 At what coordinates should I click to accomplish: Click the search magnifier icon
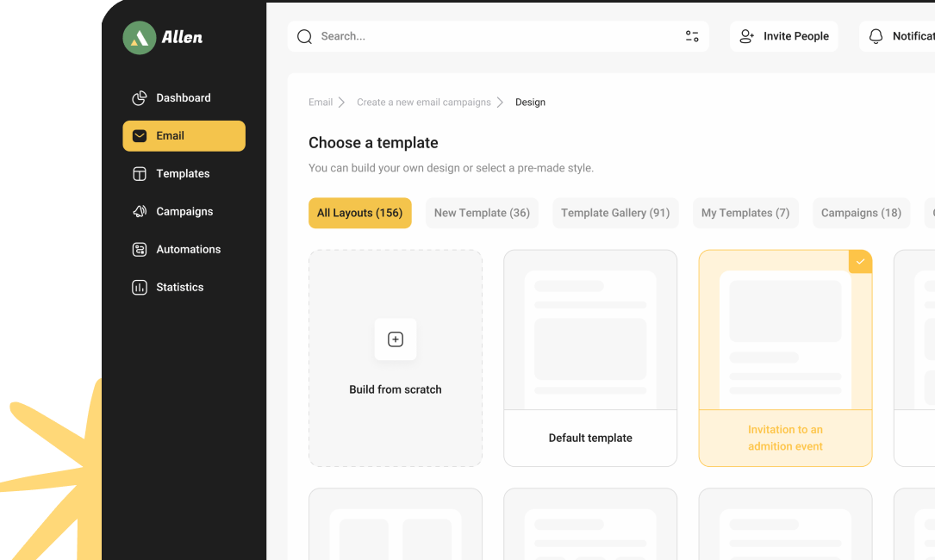pyautogui.click(x=304, y=37)
